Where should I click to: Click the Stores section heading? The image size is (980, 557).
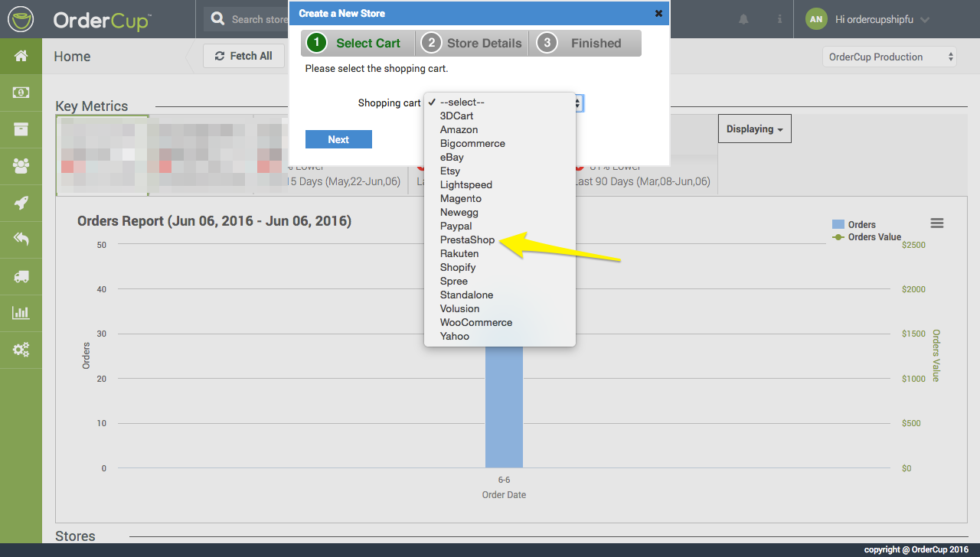pos(75,536)
